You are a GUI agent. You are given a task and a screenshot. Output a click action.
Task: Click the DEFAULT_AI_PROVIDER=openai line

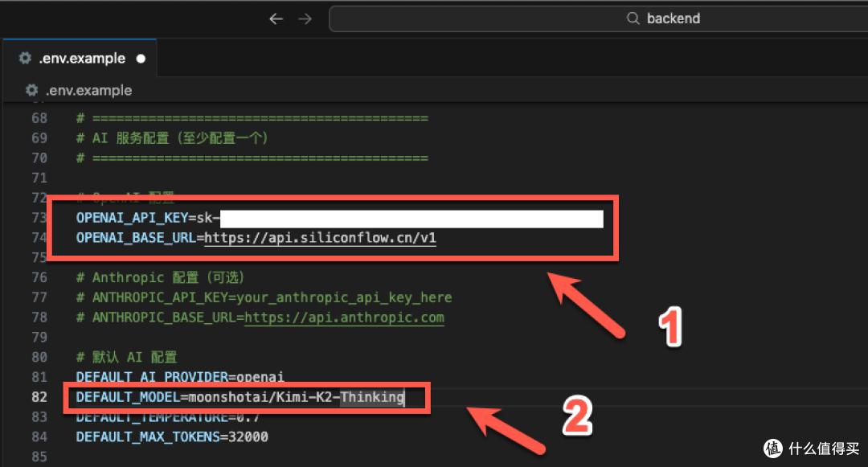tap(180, 377)
